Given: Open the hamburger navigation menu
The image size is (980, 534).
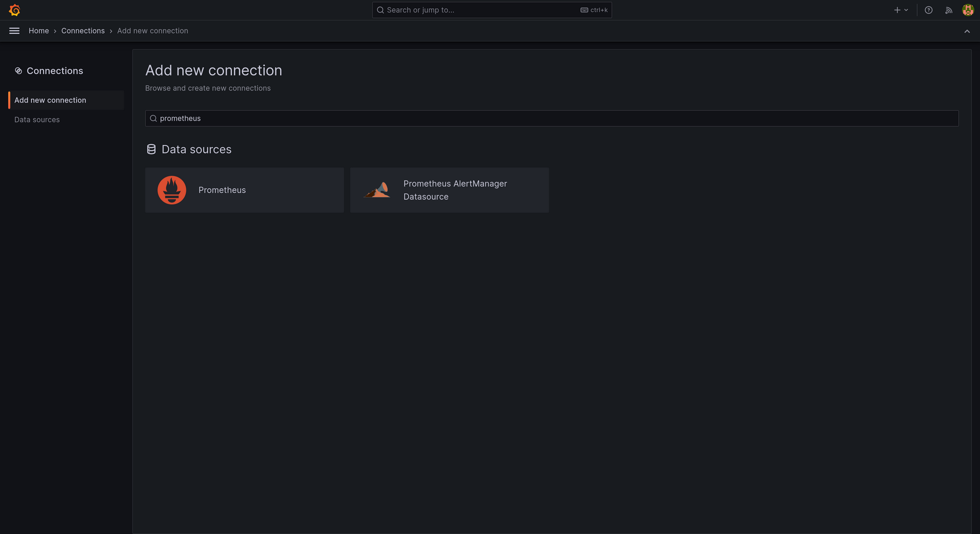Looking at the screenshot, I should tap(14, 31).
